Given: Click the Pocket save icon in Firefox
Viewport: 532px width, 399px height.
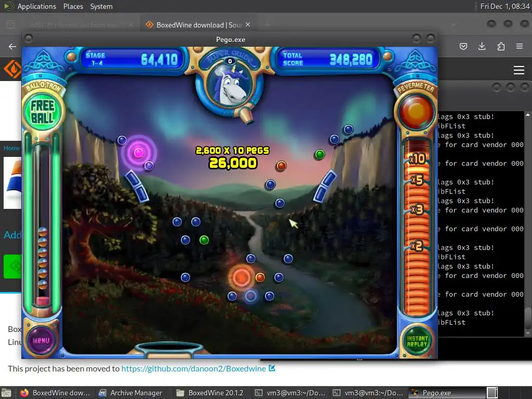Looking at the screenshot, I should 463,46.
